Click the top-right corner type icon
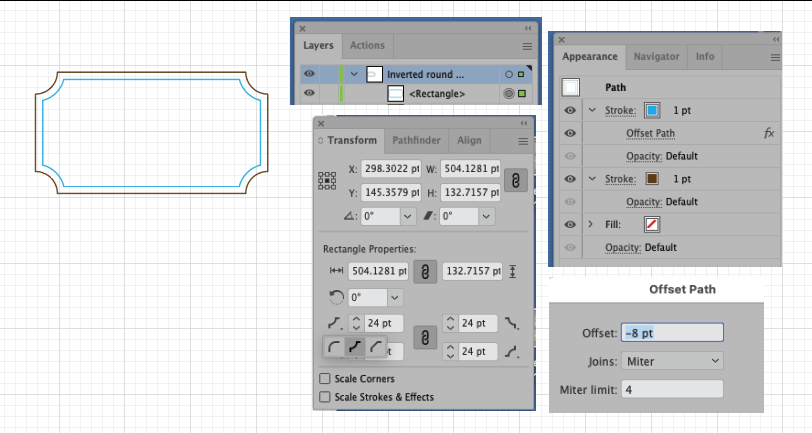Image resolution: width=812 pixels, height=433 pixels. tap(511, 324)
